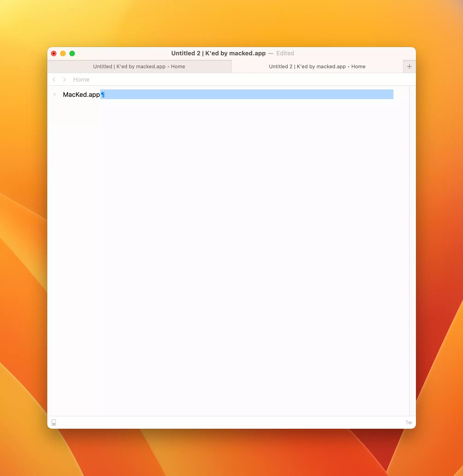Minimize the window with the yellow button
This screenshot has height=476, width=463.
pyautogui.click(x=63, y=53)
